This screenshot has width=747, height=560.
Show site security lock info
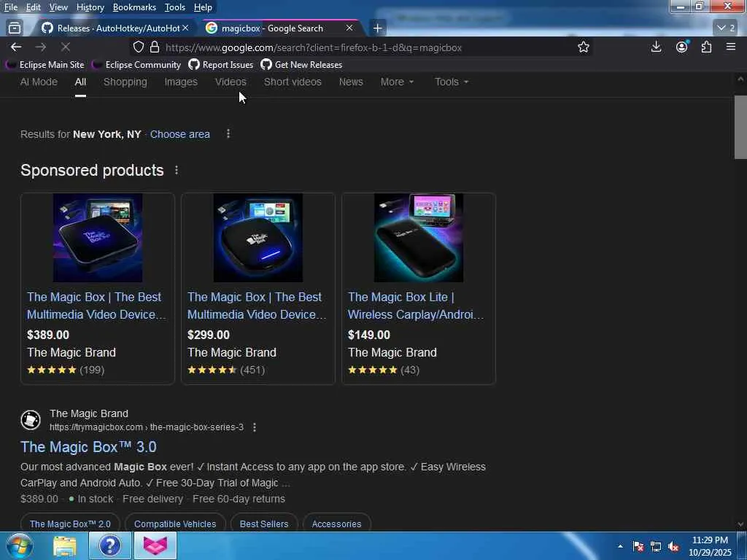(x=155, y=47)
